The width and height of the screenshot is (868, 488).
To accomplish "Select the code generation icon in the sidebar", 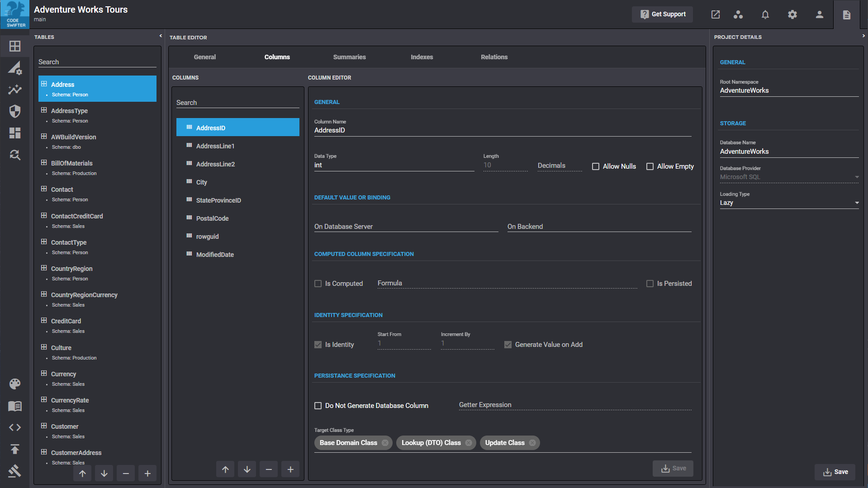I will click(15, 427).
